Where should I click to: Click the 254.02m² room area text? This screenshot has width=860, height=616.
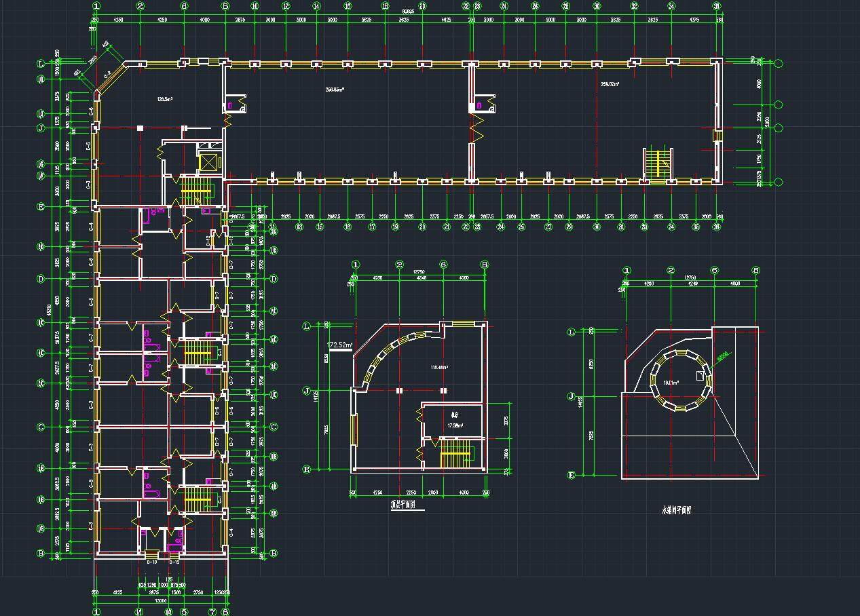(x=611, y=85)
